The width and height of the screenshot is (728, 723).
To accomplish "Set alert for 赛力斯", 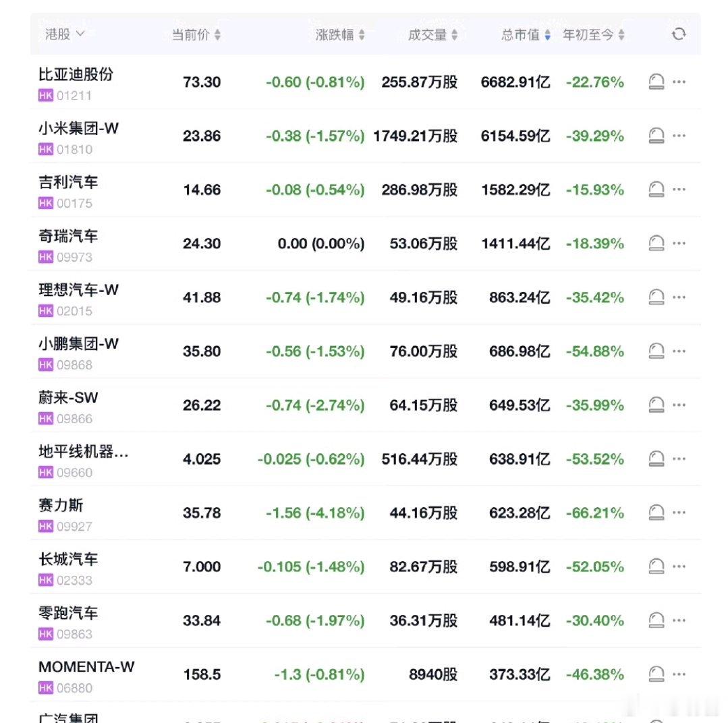I will [x=656, y=513].
